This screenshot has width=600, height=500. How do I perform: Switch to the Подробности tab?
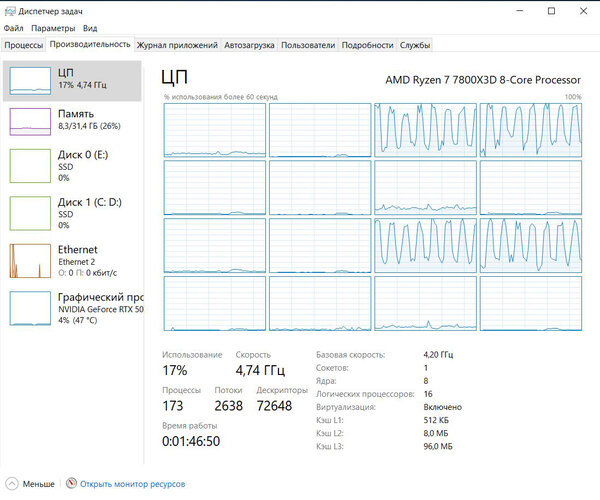[367, 45]
